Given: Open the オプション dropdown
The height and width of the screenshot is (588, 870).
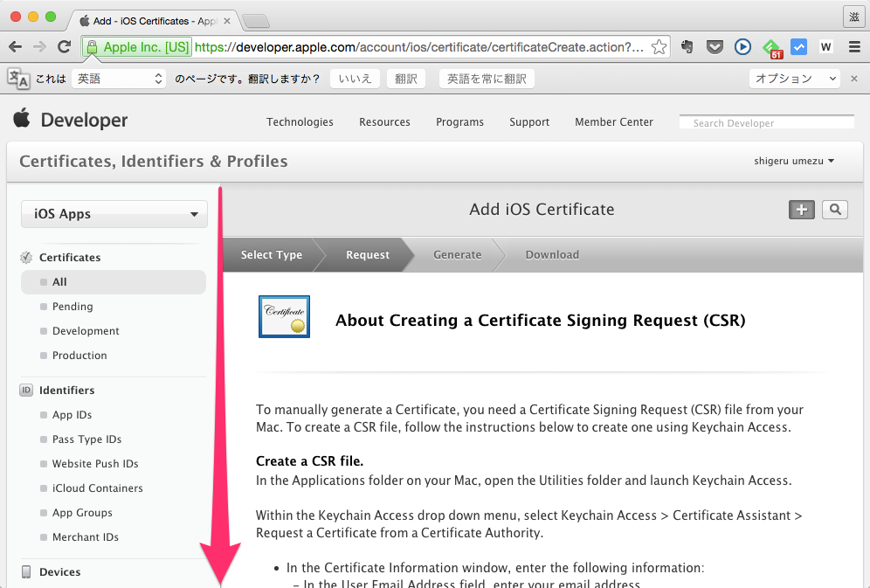Looking at the screenshot, I should tap(795, 79).
